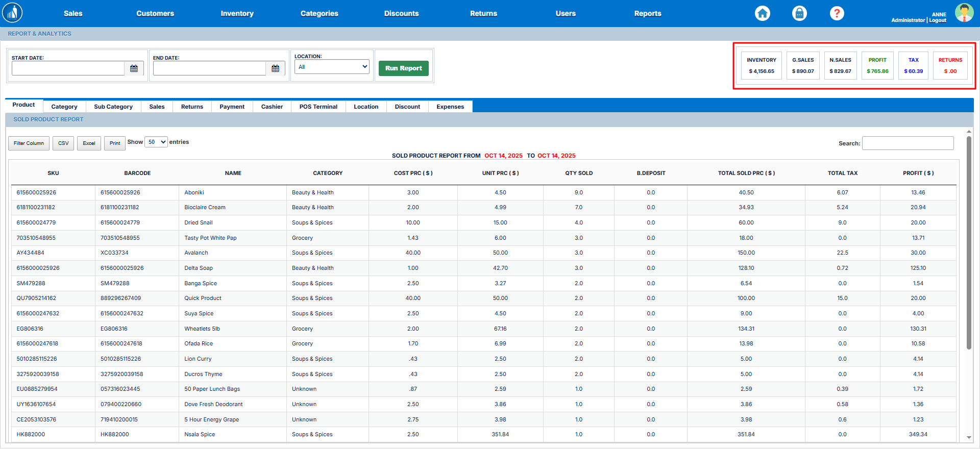Open the Inventory menu

[x=237, y=13]
